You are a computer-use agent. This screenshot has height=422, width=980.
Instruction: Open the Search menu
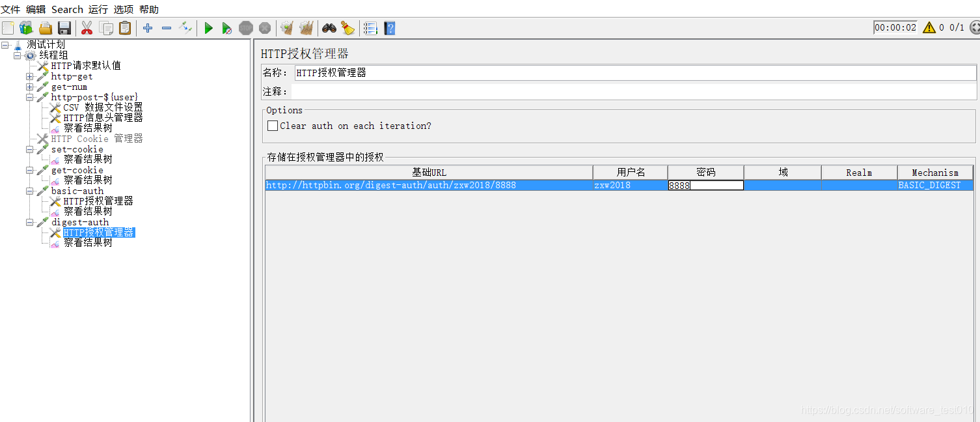[x=67, y=9]
